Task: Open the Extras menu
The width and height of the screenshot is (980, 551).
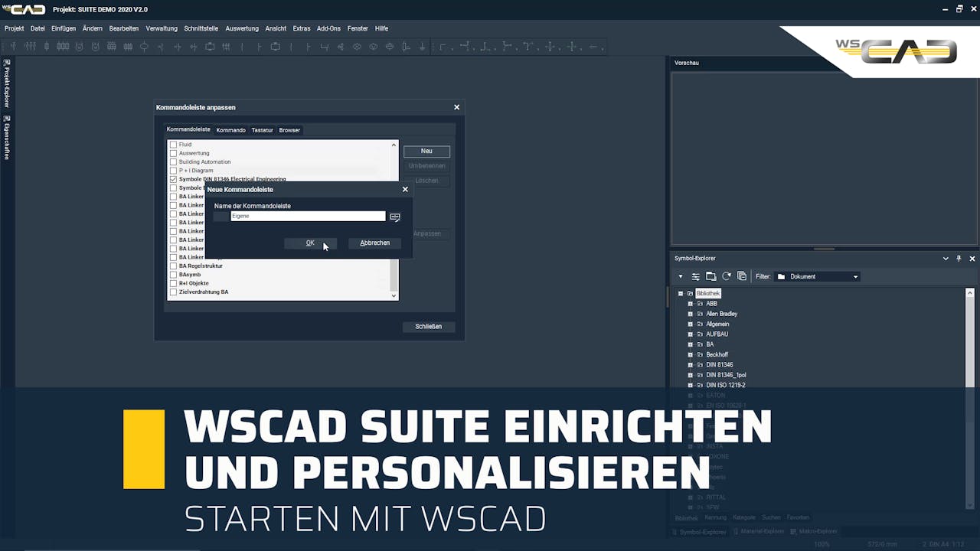Action: (301, 28)
